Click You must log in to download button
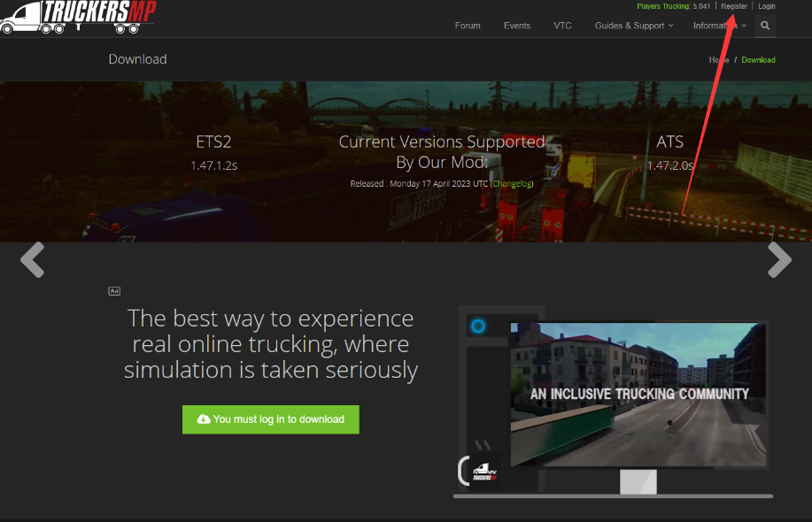The width and height of the screenshot is (812, 522). click(271, 419)
